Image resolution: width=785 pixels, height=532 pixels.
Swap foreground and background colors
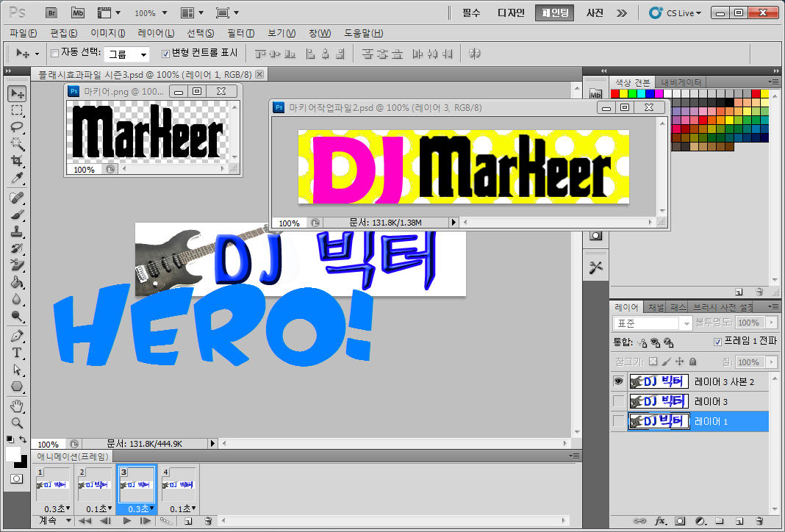(23, 439)
